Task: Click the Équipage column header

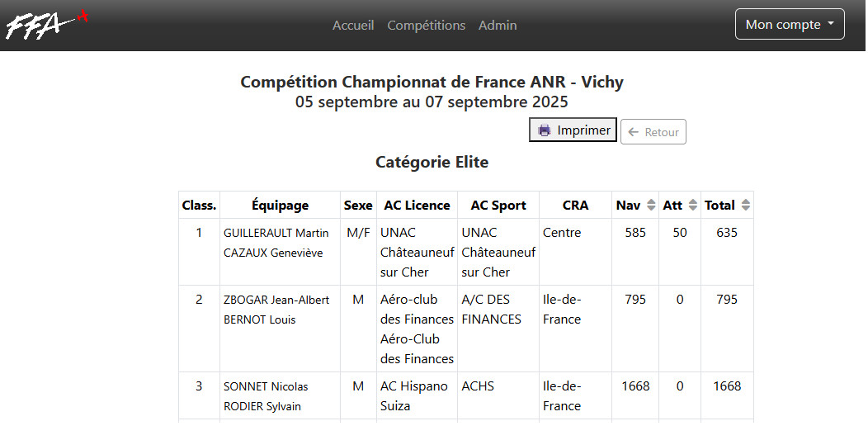Action: pyautogui.click(x=280, y=206)
